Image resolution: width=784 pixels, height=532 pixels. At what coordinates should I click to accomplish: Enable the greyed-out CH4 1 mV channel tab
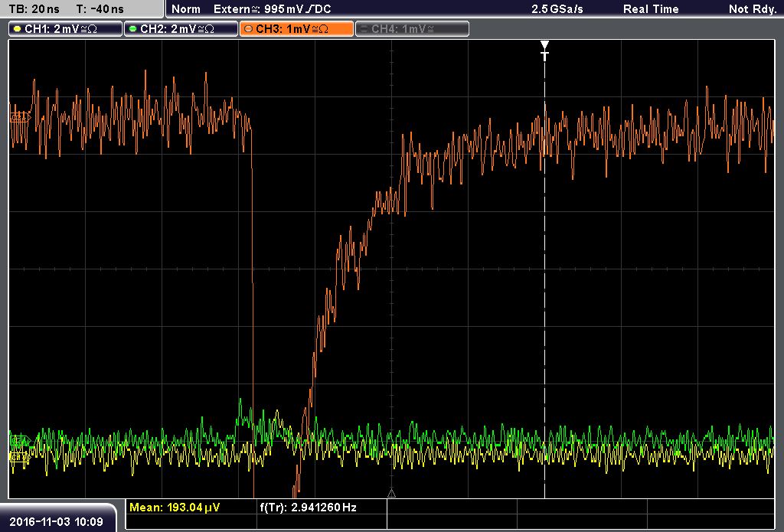click(412, 29)
